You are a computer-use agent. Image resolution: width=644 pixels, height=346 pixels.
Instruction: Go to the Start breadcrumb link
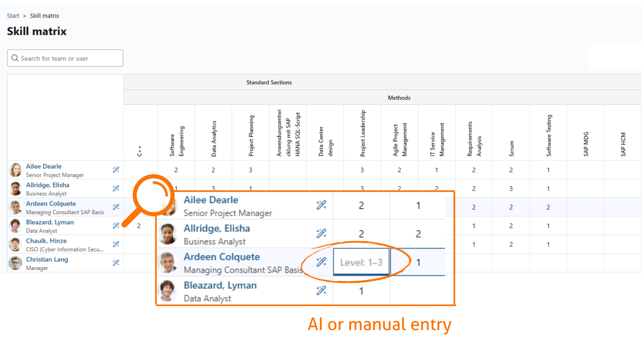[x=13, y=16]
